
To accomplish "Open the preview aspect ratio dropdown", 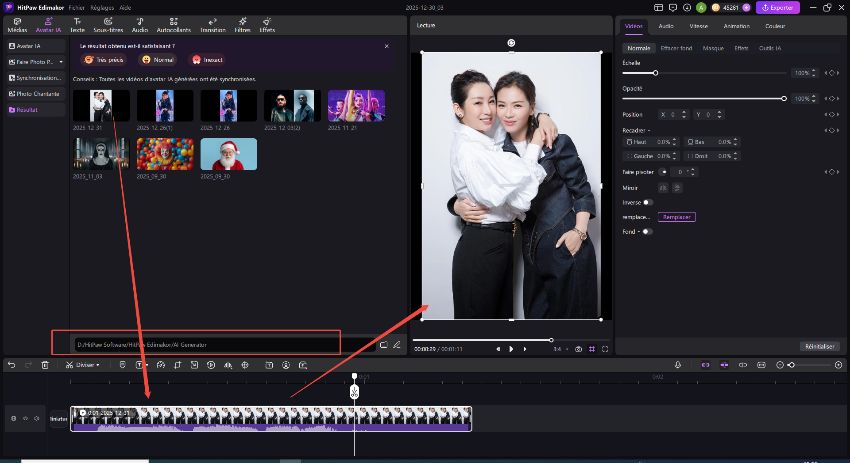I will coord(560,349).
